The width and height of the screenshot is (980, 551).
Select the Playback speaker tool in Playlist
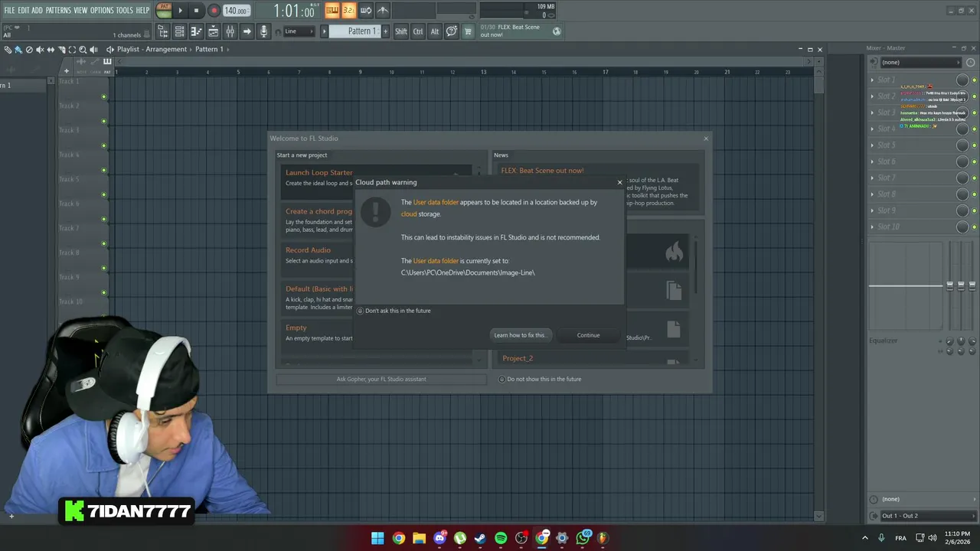(93, 50)
